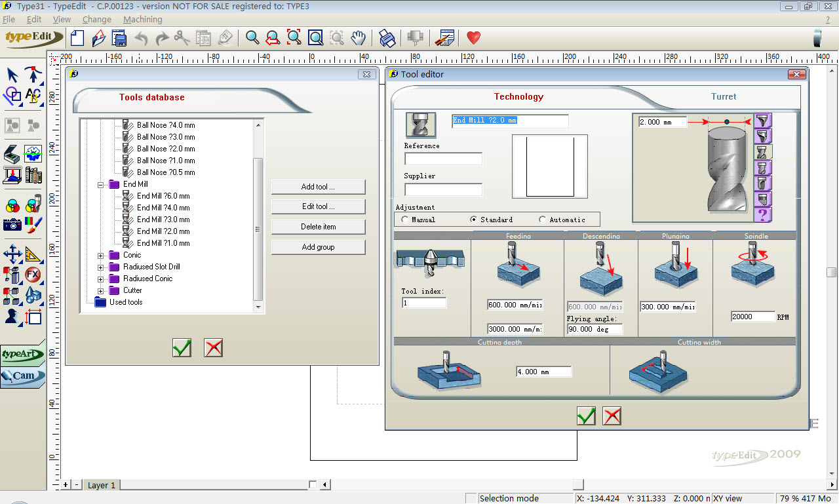
Task: Click the Edit tool button
Action: (318, 206)
